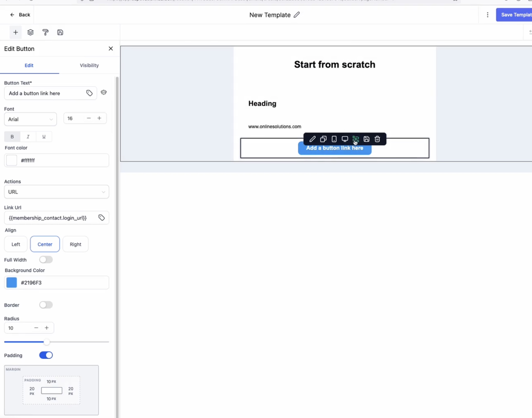Click the Background Color blue swatch
Viewport: 532px width, 418px height.
11,282
